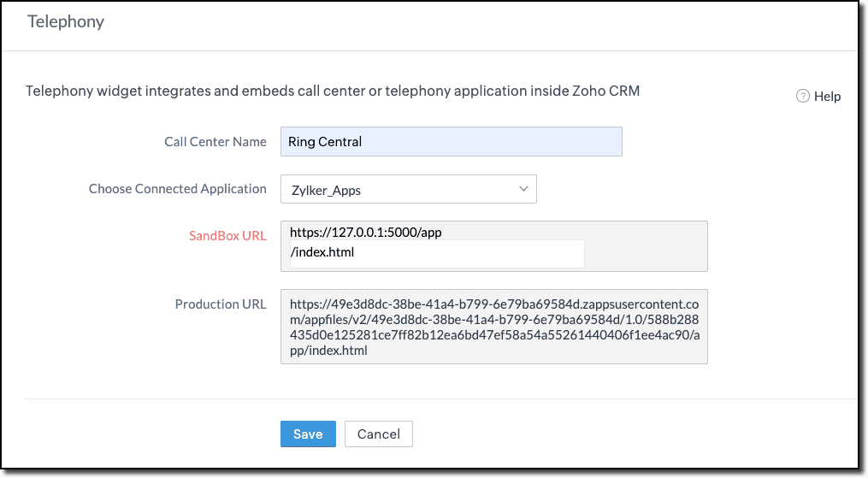Click the Call Center Name label

[x=216, y=142]
